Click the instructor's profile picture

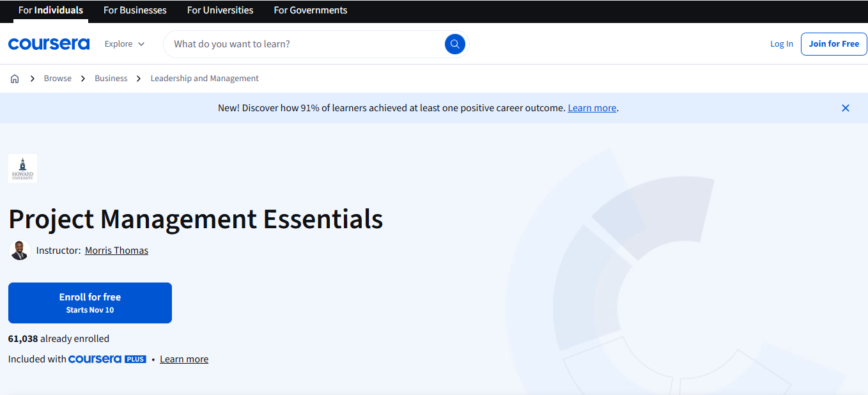click(19, 250)
